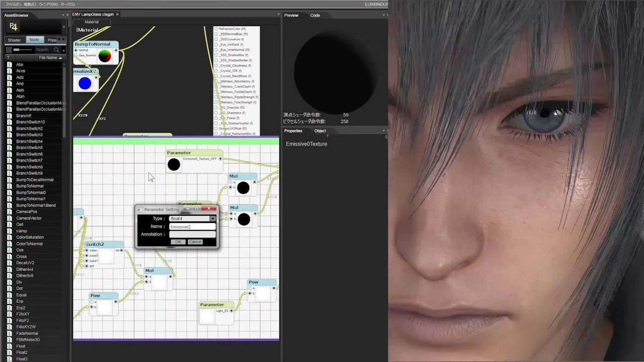Click Cancel in Parameter Setting dialog
644x362 pixels.
[x=195, y=242]
